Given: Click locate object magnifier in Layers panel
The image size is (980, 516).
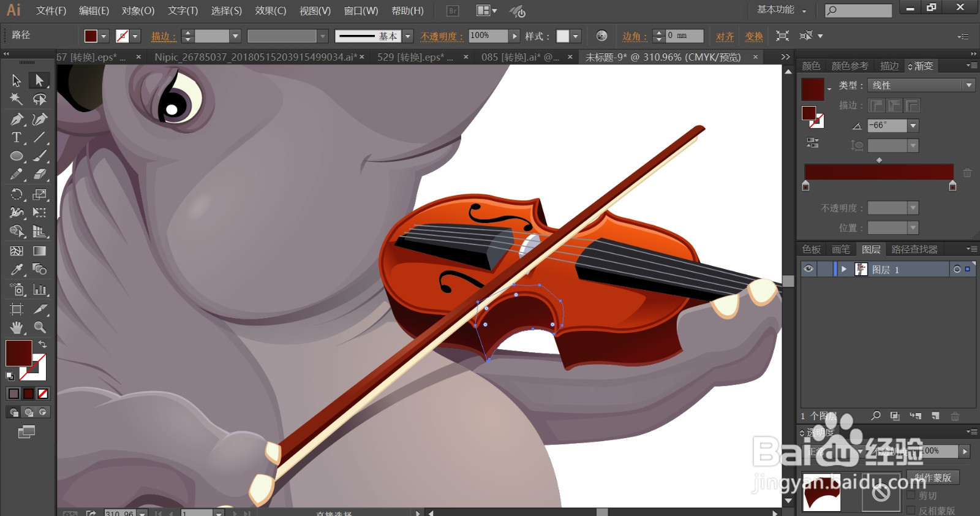Looking at the screenshot, I should pos(876,415).
